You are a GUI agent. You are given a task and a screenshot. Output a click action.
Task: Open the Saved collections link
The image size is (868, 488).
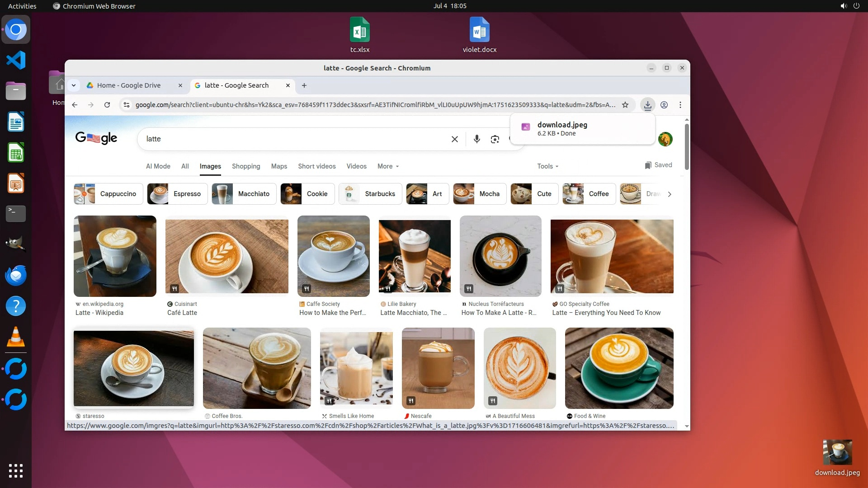click(658, 165)
